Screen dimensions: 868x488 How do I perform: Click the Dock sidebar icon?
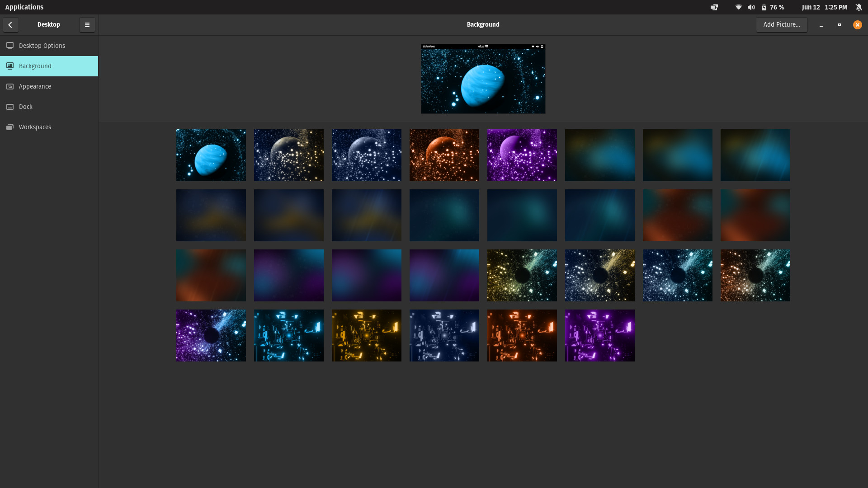pyautogui.click(x=10, y=107)
